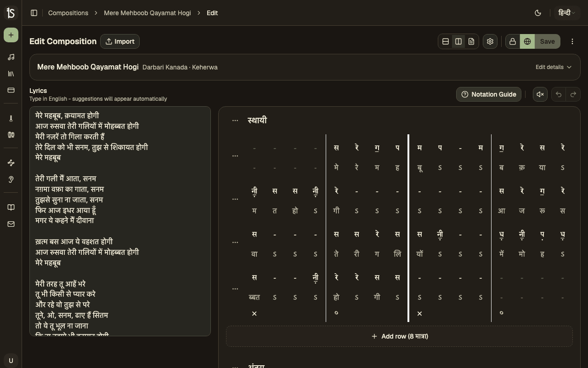Select the Edit breadcrumb item
The width and height of the screenshot is (588, 368).
[x=212, y=13]
